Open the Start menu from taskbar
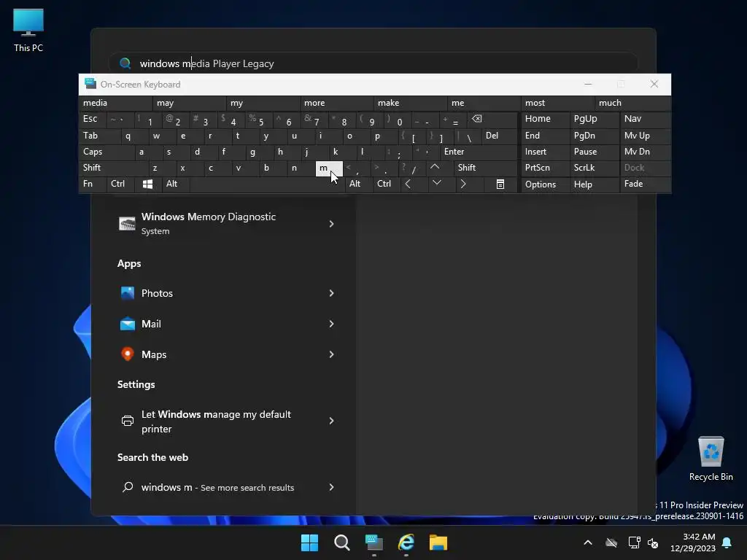The height and width of the screenshot is (560, 747). pyautogui.click(x=309, y=542)
